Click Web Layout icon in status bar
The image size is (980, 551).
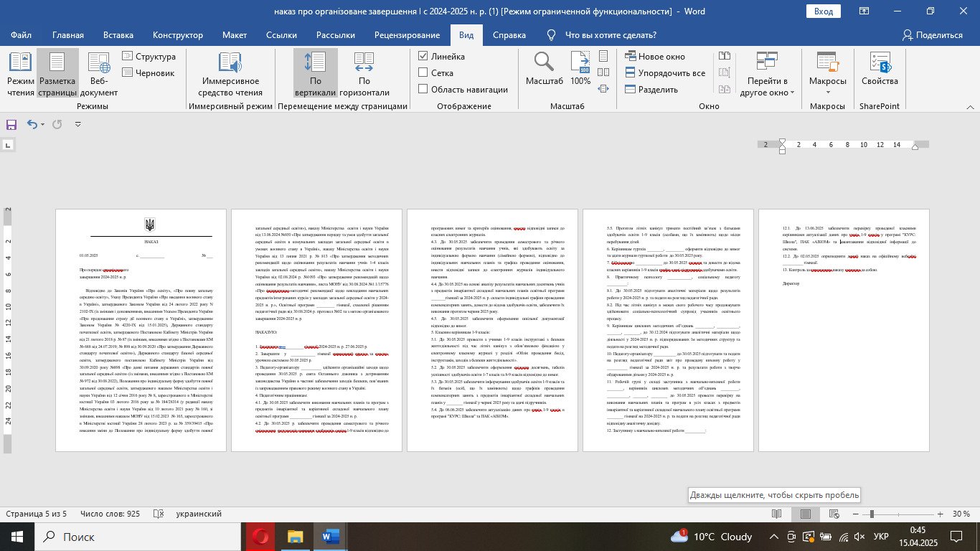pyautogui.click(x=835, y=514)
